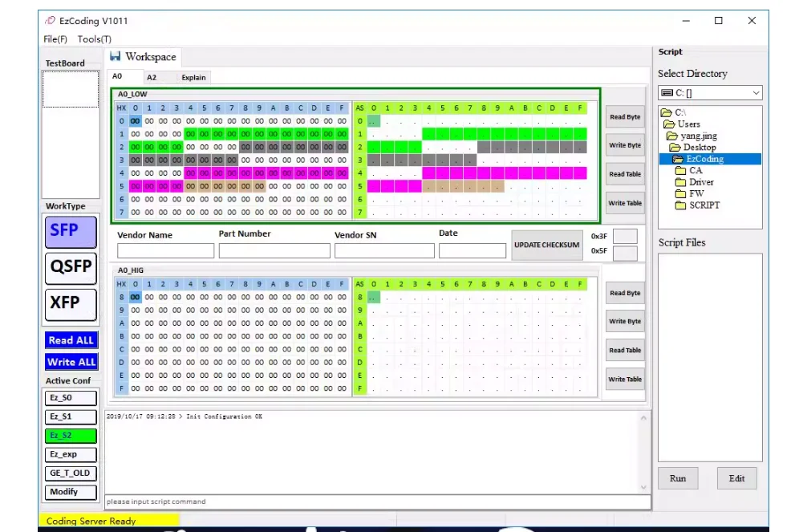Click the Modify button
799x532 pixels.
coord(71,492)
